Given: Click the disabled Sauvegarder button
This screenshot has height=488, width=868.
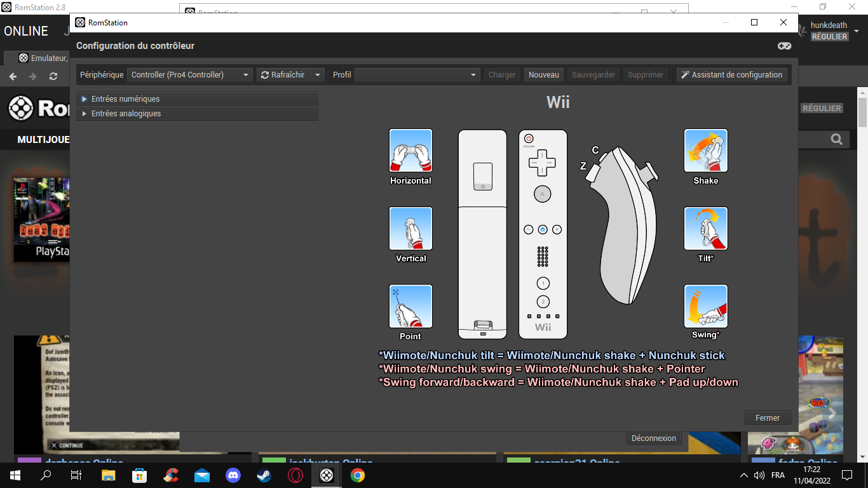Looking at the screenshot, I should (x=593, y=75).
